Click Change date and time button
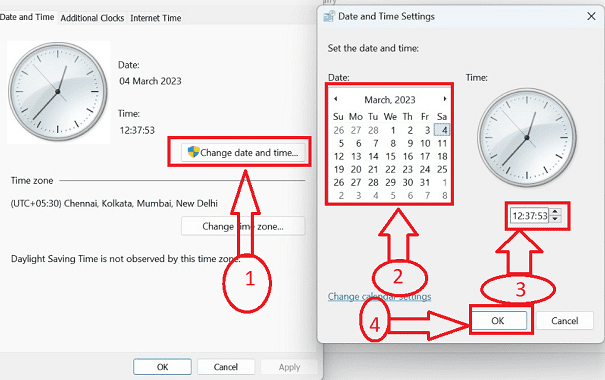Screen dimensions: 605x380 click(x=243, y=152)
